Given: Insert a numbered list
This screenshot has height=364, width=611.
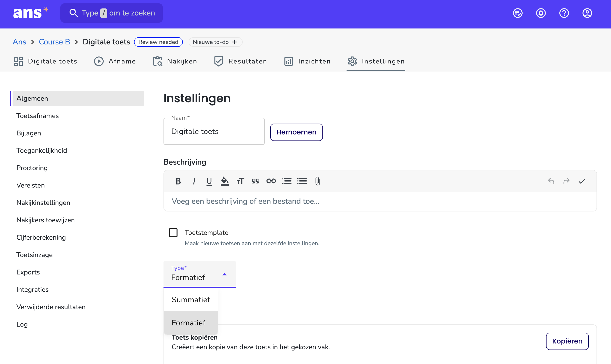Looking at the screenshot, I should 287,181.
